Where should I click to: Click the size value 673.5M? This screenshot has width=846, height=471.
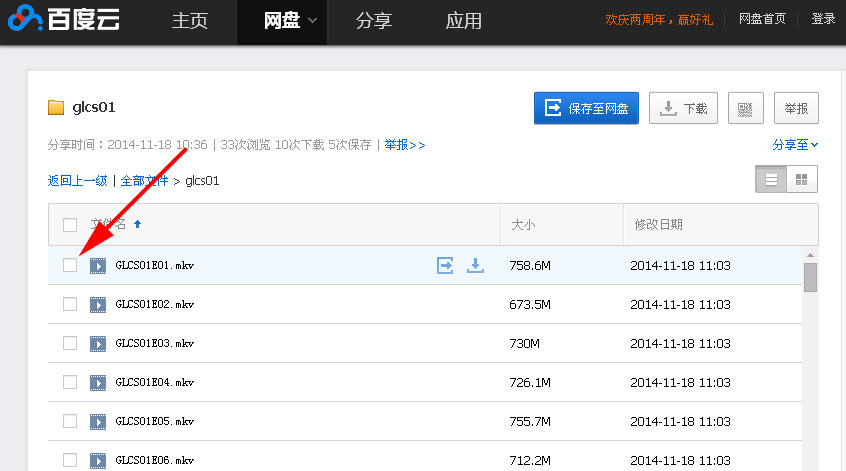pyautogui.click(x=530, y=304)
